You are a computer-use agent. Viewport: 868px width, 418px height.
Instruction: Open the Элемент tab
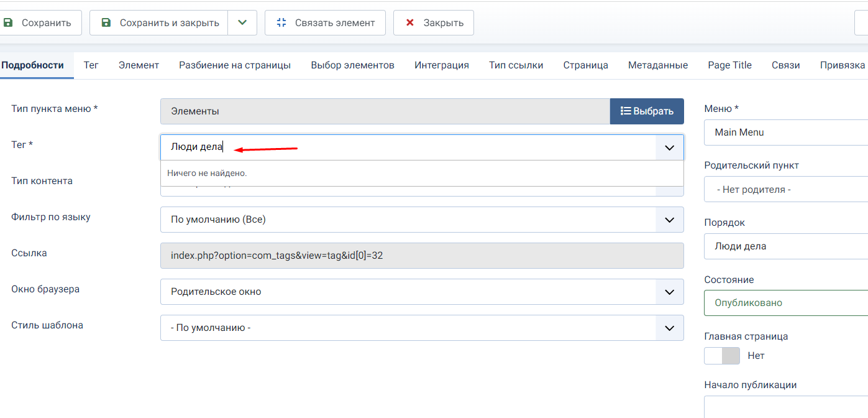tap(139, 65)
